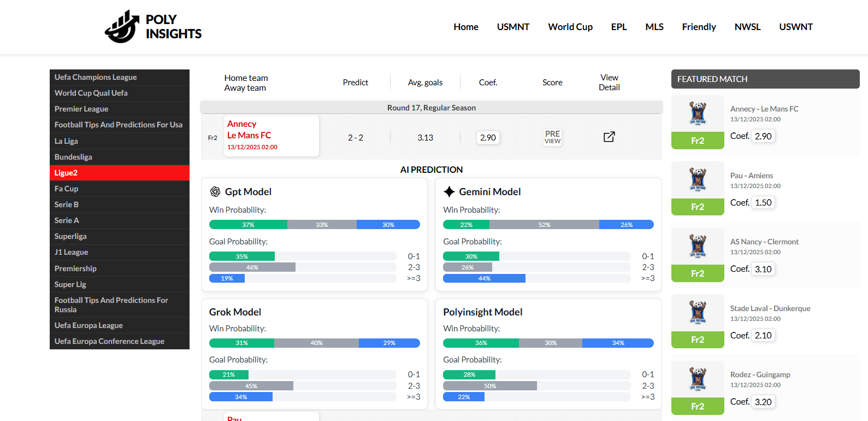Screen dimensions: 868x421
Task: Click Fr2 button under Rodez - Guingamp
Action: click(x=698, y=406)
